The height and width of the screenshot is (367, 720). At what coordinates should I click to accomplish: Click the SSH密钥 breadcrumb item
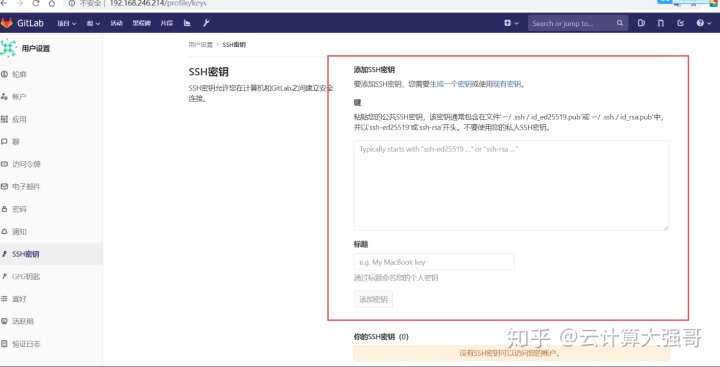click(234, 45)
